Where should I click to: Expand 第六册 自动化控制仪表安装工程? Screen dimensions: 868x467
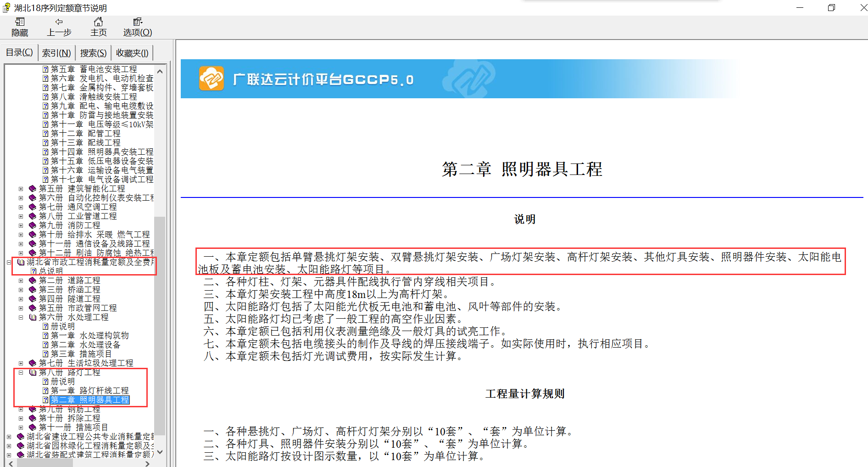coord(21,198)
